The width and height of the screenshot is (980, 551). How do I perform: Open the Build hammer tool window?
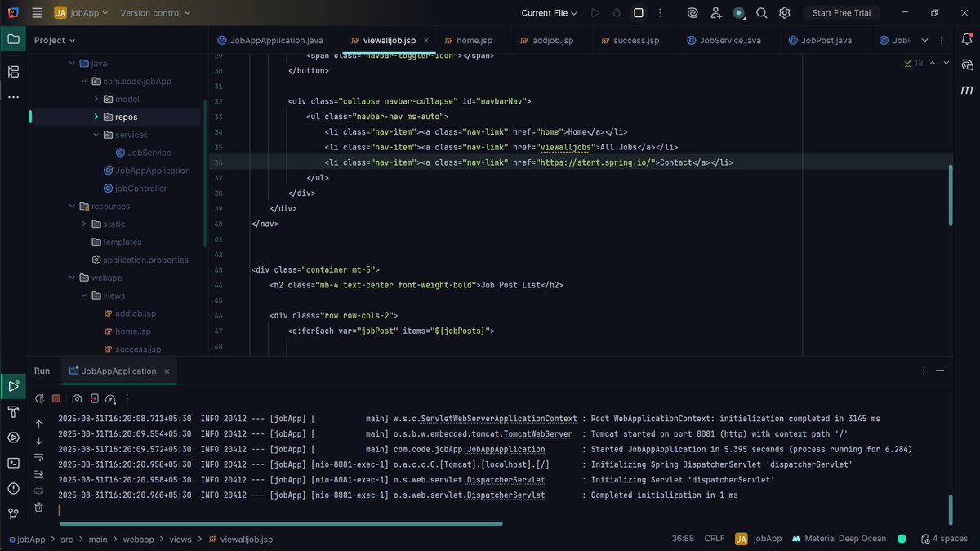tap(13, 411)
